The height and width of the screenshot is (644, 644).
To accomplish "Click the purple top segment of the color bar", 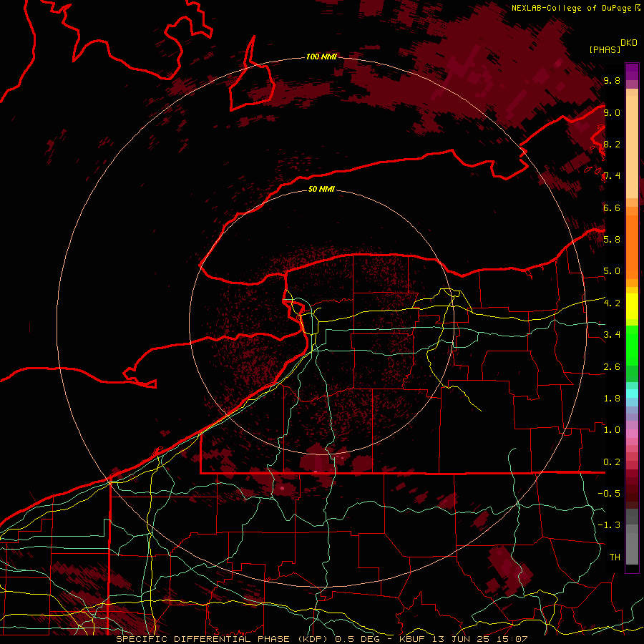I will coord(632,71).
